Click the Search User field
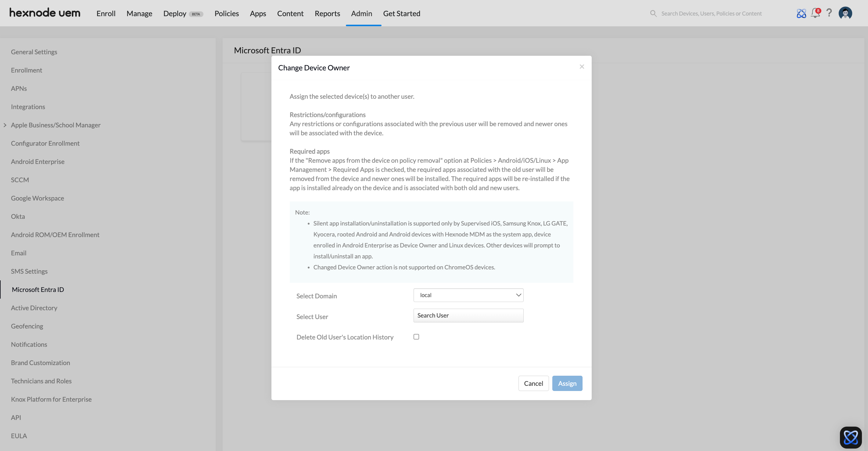Screen dimensions: 868x451 468,315
